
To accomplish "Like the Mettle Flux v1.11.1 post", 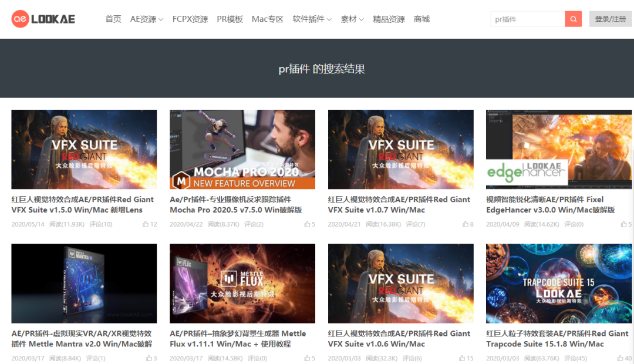I will 310,358.
